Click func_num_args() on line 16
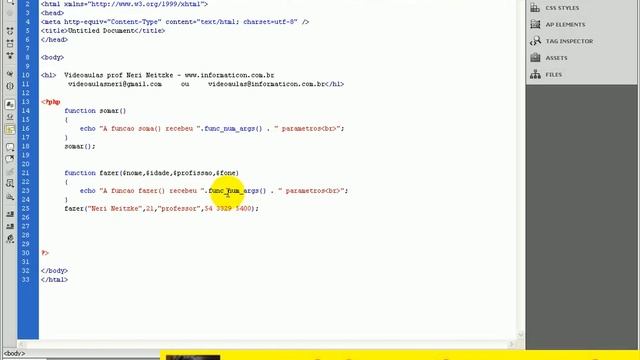The height and width of the screenshot is (360, 640). (x=233, y=129)
